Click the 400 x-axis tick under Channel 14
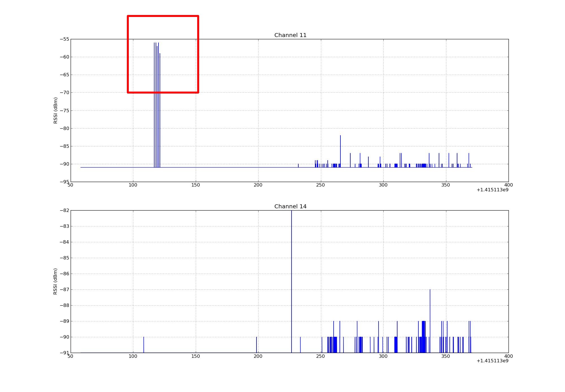The width and height of the screenshot is (565, 392). pyautogui.click(x=508, y=356)
